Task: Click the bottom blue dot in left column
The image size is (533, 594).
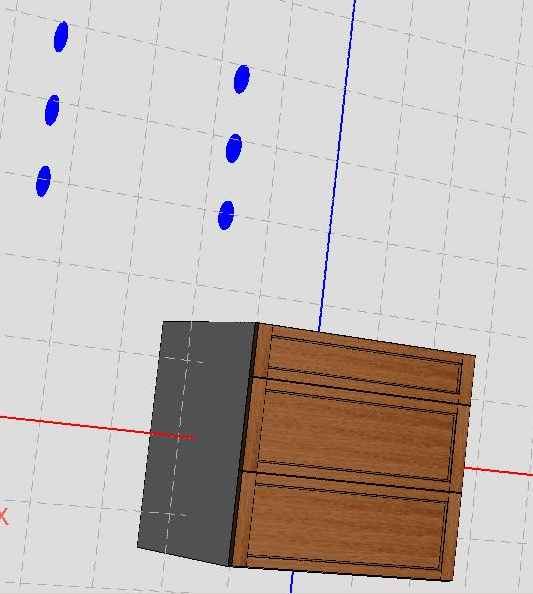Action: click(x=43, y=181)
